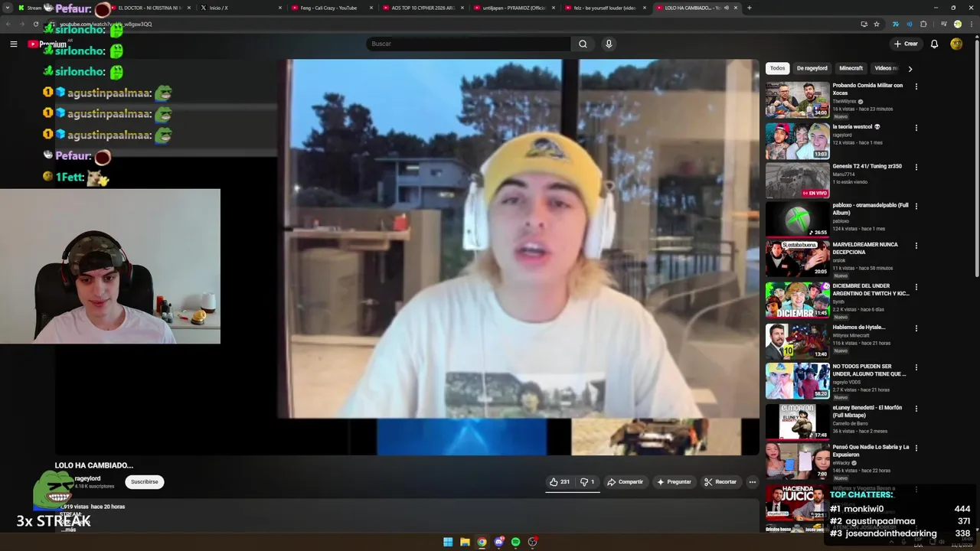Viewport: 980px width, 551px height.
Task: Open Discord from the taskbar
Action: (x=499, y=542)
